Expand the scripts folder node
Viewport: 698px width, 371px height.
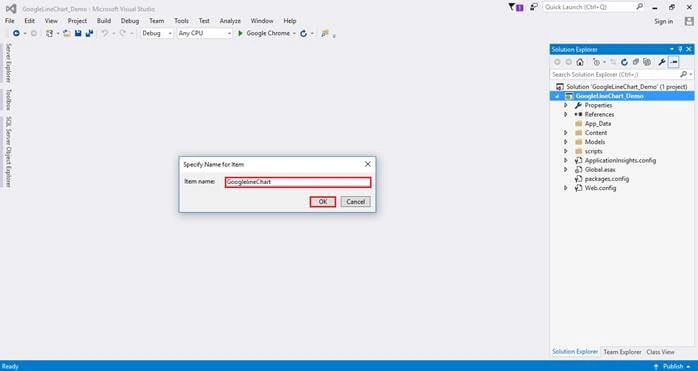click(566, 151)
